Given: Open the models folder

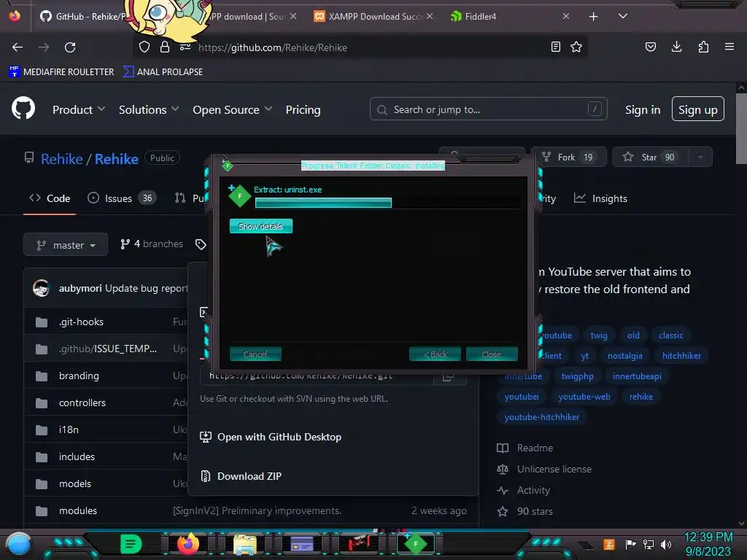Looking at the screenshot, I should 75,483.
